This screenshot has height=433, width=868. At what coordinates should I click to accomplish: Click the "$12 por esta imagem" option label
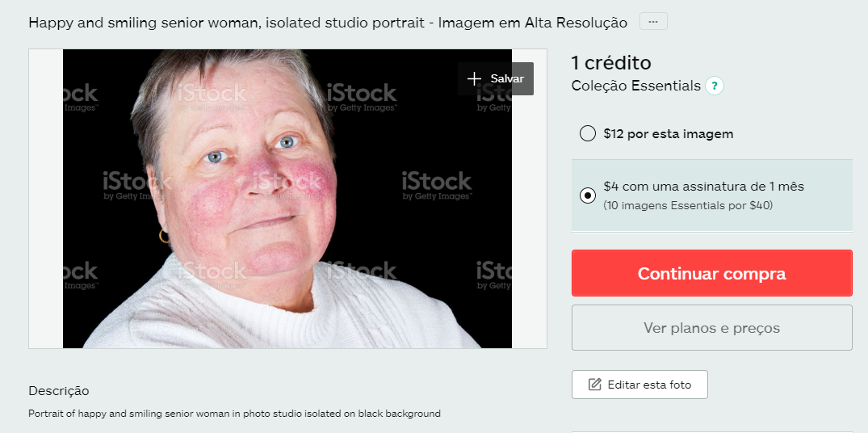(669, 134)
